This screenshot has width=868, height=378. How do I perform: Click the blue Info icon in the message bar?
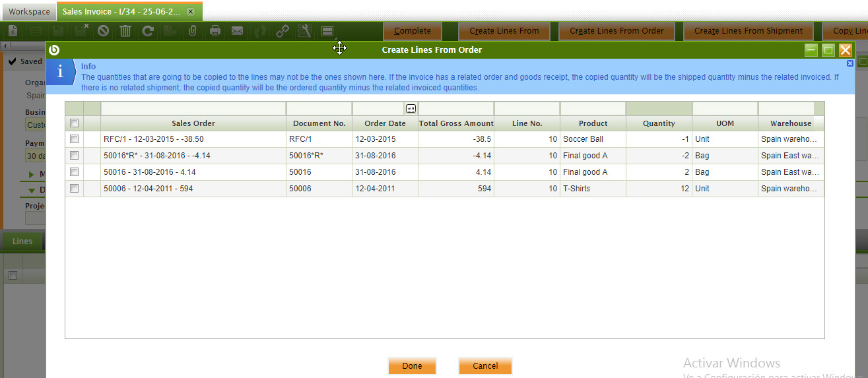pos(60,72)
